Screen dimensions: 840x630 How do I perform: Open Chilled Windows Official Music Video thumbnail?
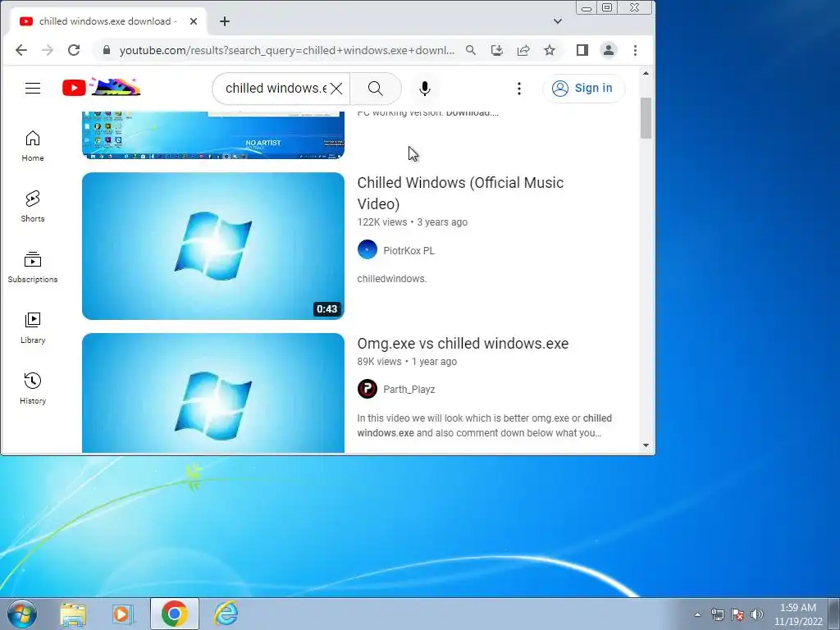(x=213, y=246)
